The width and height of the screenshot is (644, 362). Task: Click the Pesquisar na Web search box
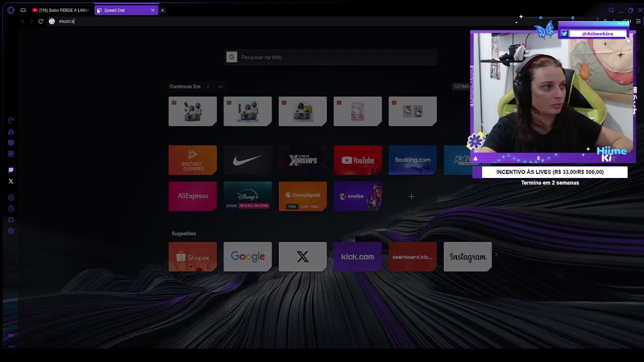coord(331,57)
